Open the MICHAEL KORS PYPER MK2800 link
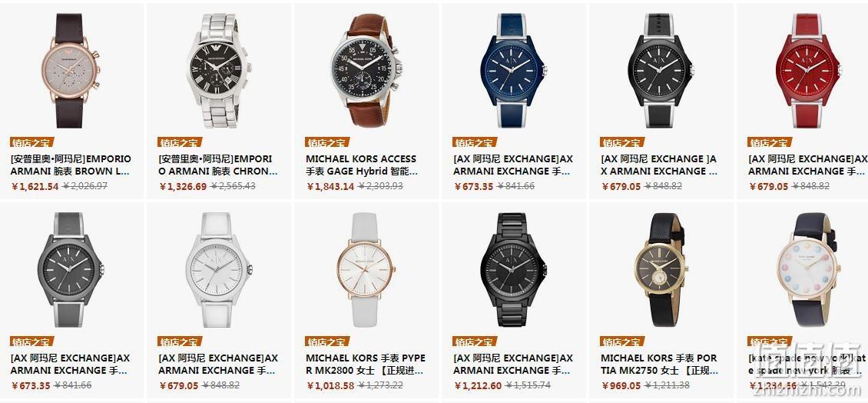The width and height of the screenshot is (868, 403). click(x=366, y=365)
